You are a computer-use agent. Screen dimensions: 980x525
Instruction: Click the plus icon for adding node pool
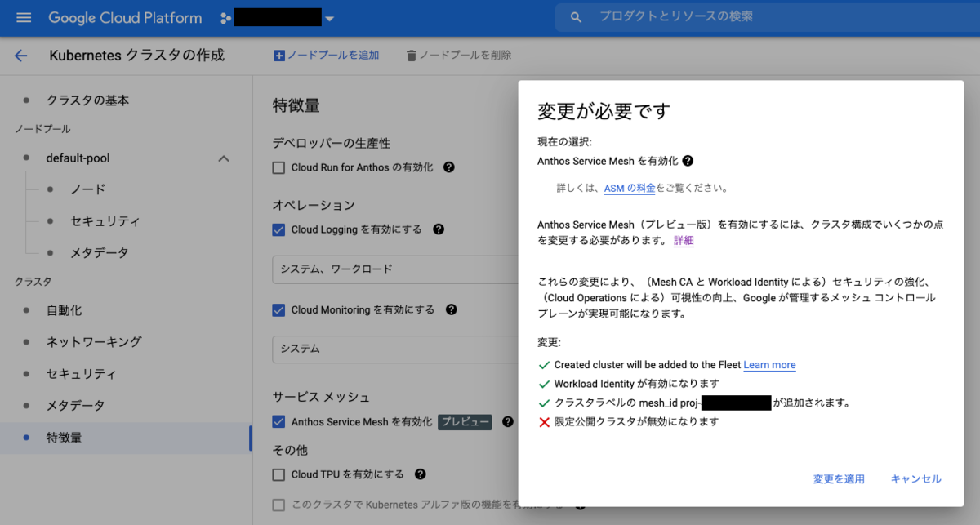[279, 56]
